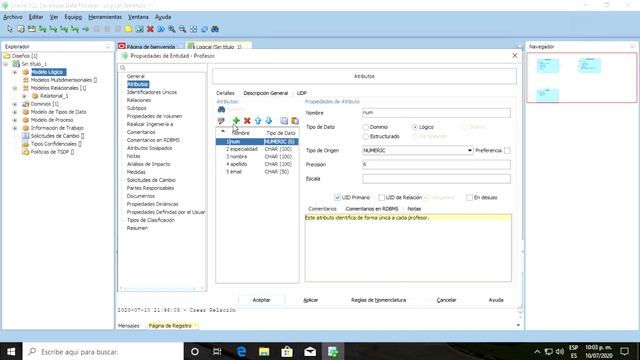Image resolution: width=640 pixels, height=360 pixels.
Task: Open Microsoft Store from taskbar
Action: tap(287, 351)
